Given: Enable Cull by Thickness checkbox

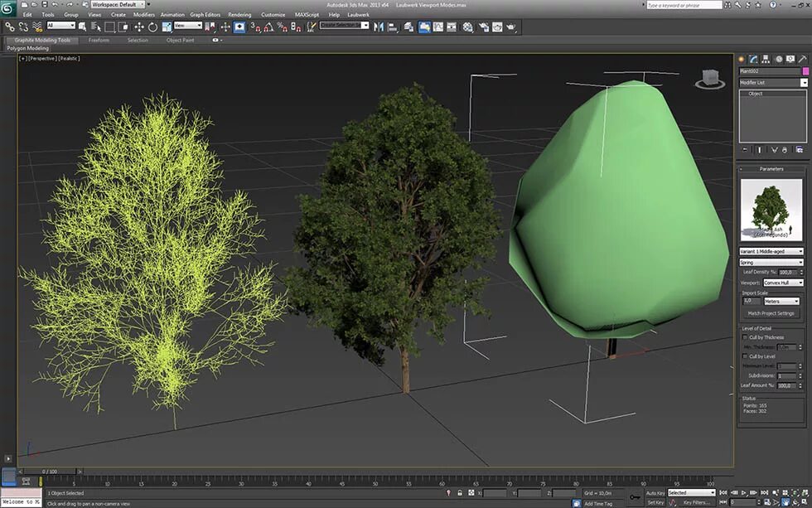Looking at the screenshot, I should tap(745, 337).
